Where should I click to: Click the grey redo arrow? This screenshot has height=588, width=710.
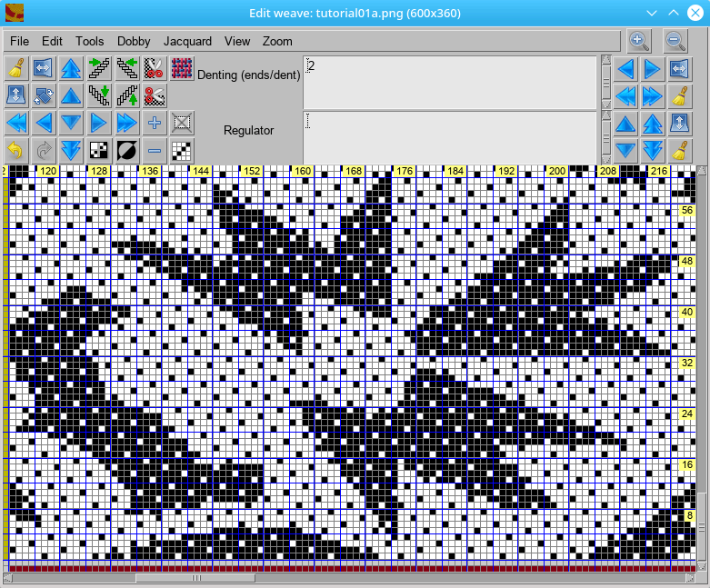pos(44,150)
